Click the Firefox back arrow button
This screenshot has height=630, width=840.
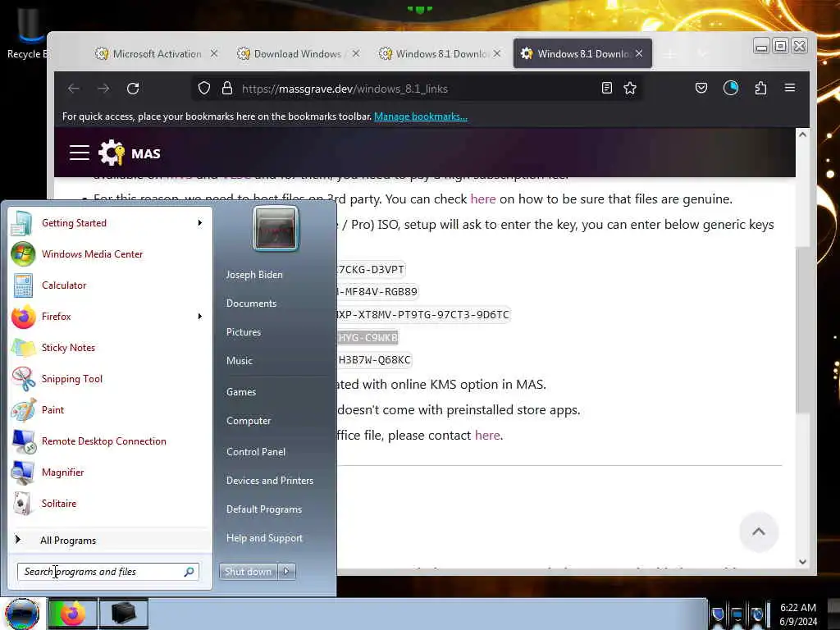74,89
